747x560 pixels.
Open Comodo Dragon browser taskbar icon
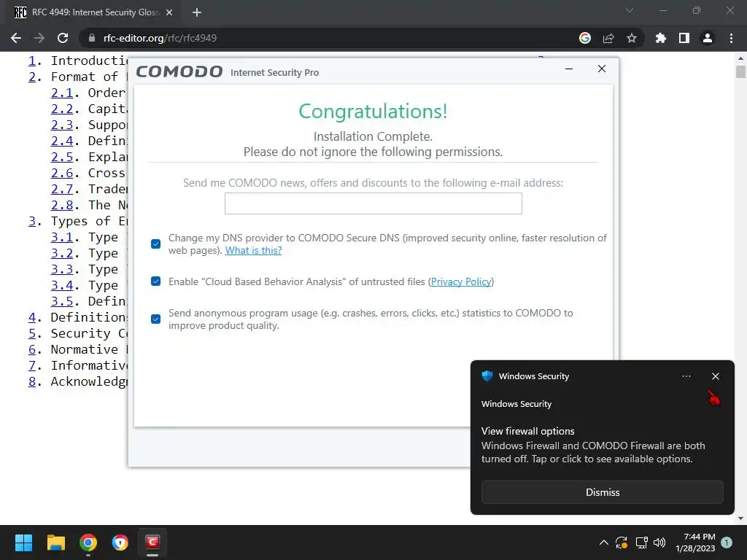pyautogui.click(x=120, y=542)
